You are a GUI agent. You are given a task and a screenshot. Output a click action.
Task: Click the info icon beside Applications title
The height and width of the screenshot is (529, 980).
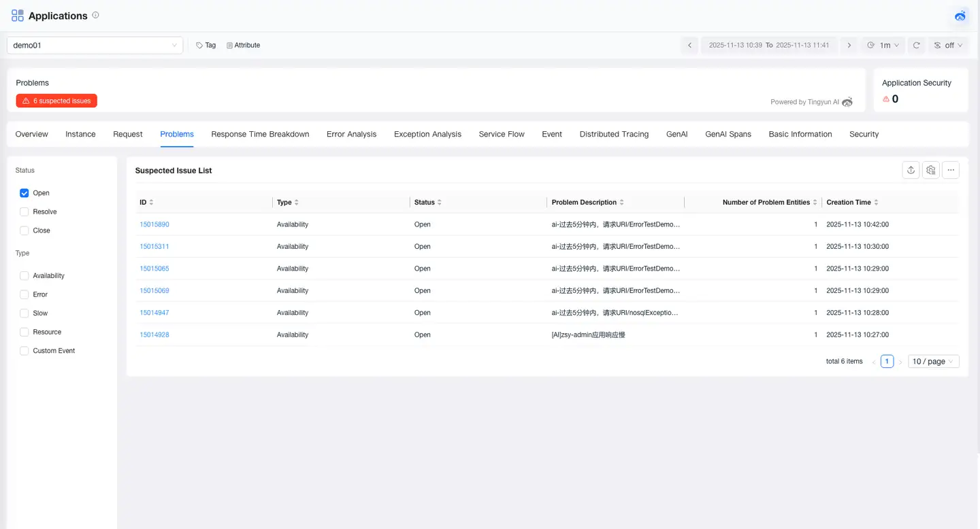pyautogui.click(x=95, y=15)
